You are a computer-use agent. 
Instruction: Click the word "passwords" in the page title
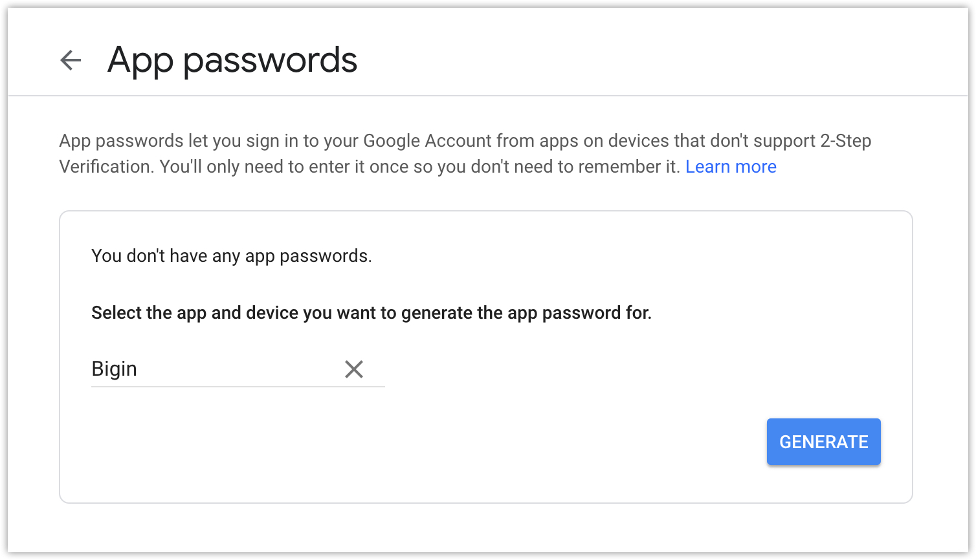(270, 61)
